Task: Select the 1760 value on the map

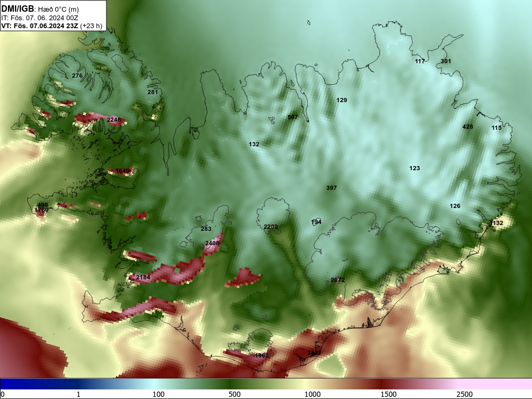Action: click(x=41, y=210)
